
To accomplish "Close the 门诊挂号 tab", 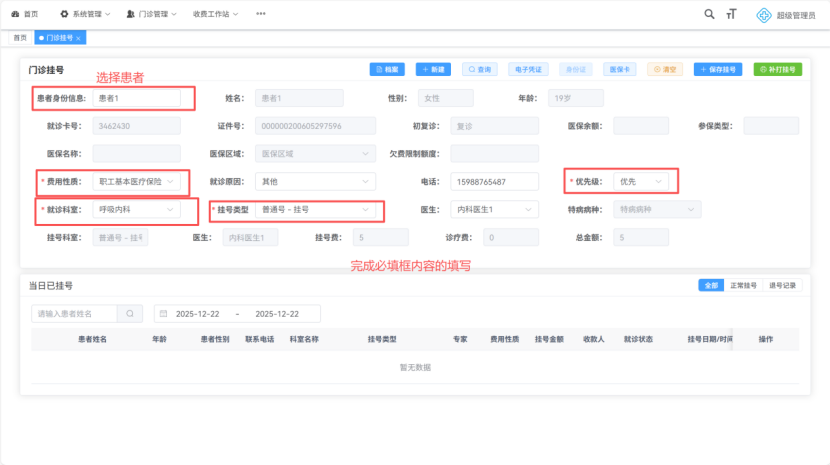I will point(78,38).
